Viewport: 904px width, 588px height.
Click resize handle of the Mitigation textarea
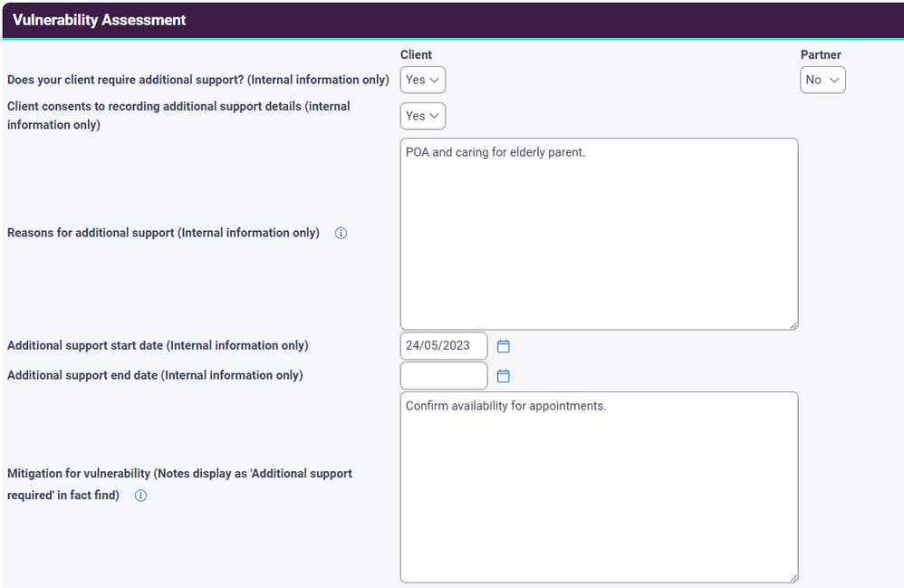[x=793, y=577]
